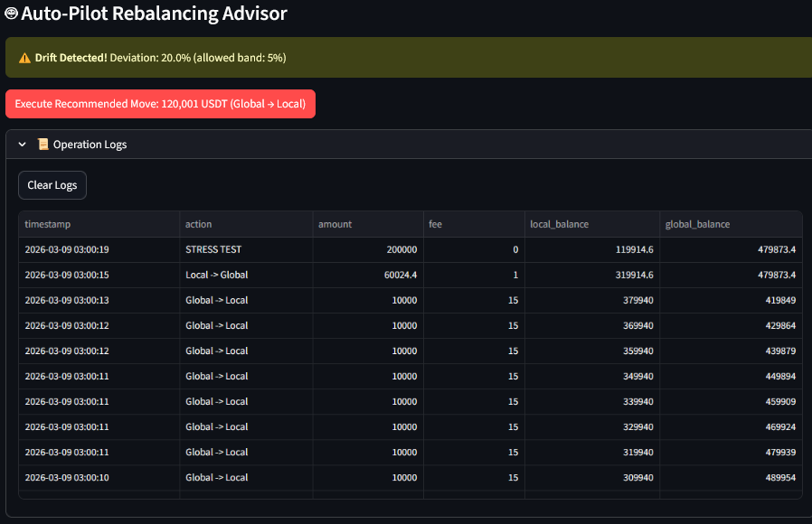Click the icon left of Auto-Pilot title
812x524 pixels.
pyautogui.click(x=11, y=14)
